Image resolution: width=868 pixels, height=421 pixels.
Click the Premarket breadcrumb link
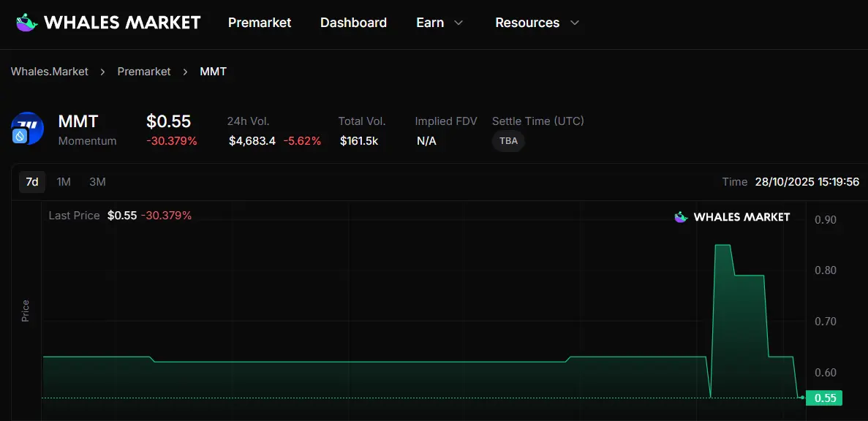pyautogui.click(x=144, y=72)
